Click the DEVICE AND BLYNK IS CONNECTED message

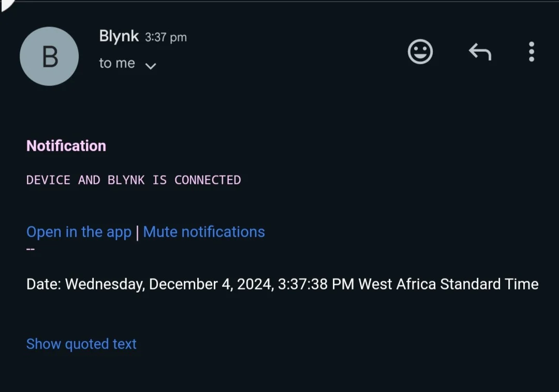pyautogui.click(x=134, y=180)
